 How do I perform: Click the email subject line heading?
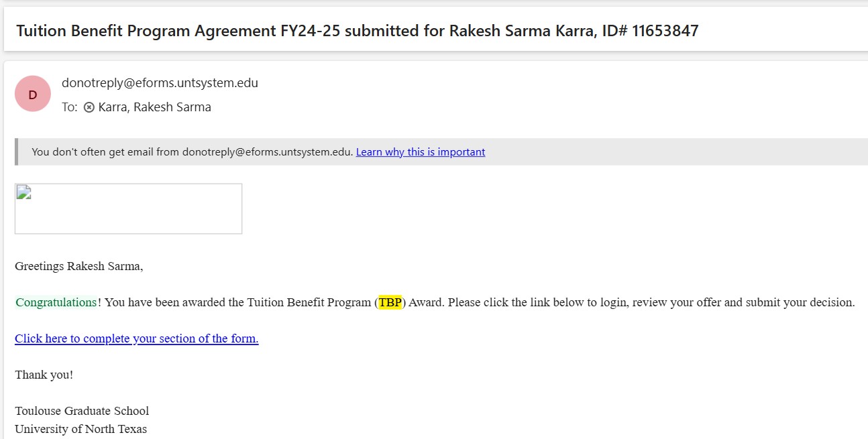[x=357, y=31]
